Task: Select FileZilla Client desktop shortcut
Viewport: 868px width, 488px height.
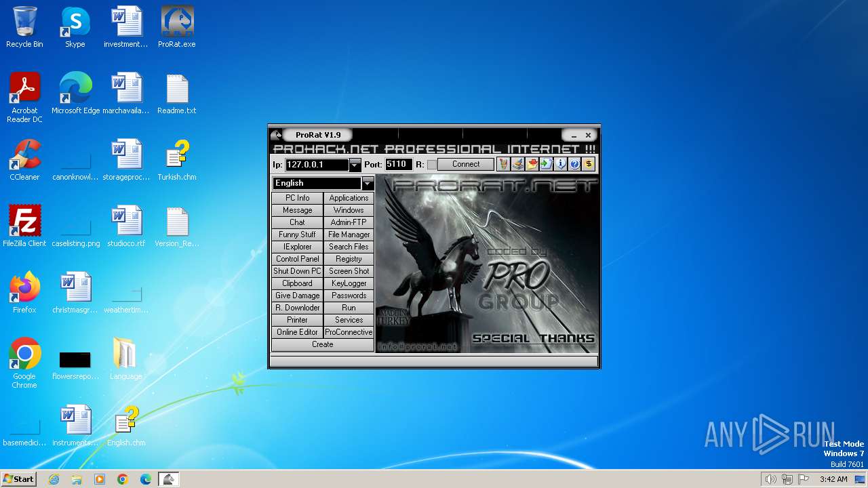Action: 24,226
